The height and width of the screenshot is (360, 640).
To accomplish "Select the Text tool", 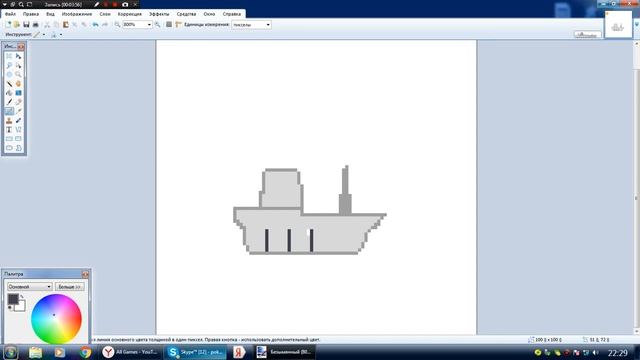I will click(9, 130).
